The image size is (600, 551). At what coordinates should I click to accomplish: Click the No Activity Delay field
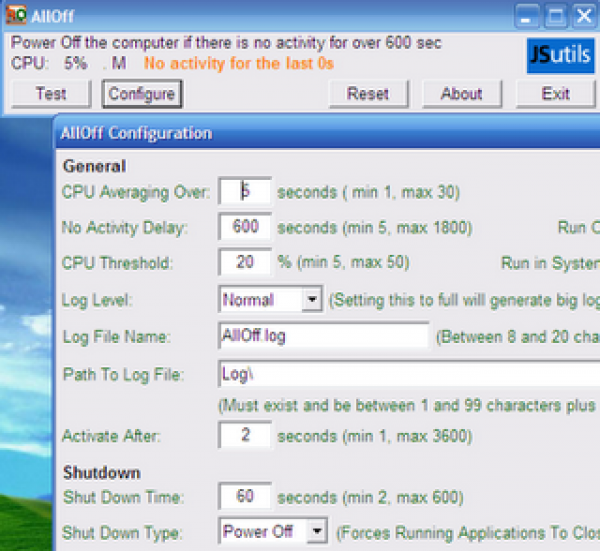245,227
